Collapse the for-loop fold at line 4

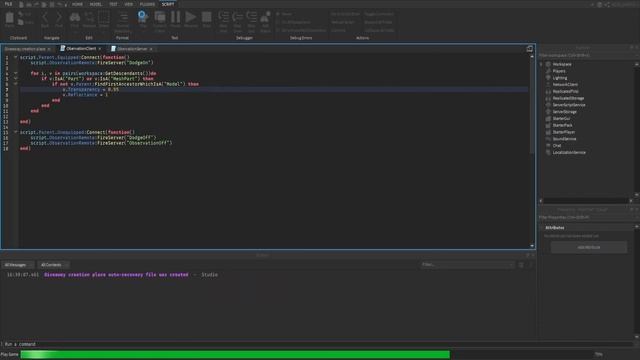click(16, 73)
